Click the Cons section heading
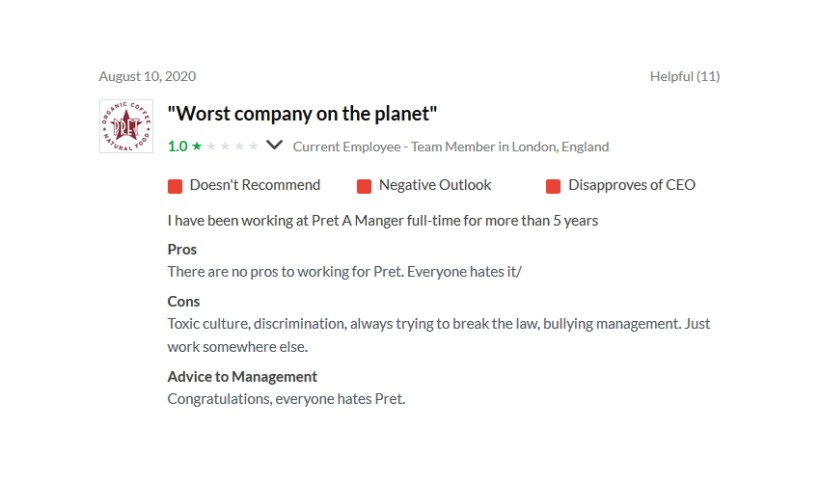 click(183, 301)
